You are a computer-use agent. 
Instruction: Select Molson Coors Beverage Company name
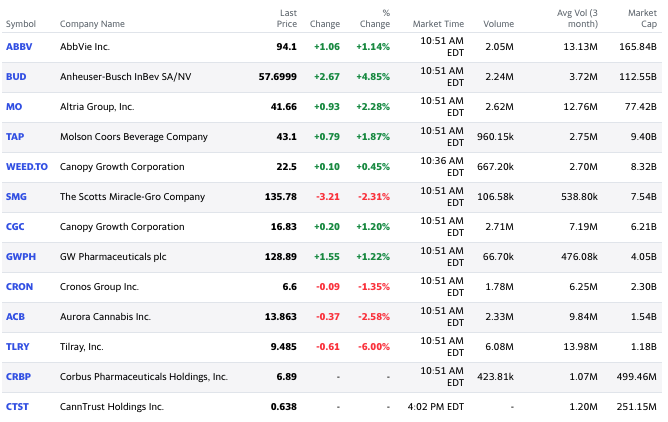134,137
